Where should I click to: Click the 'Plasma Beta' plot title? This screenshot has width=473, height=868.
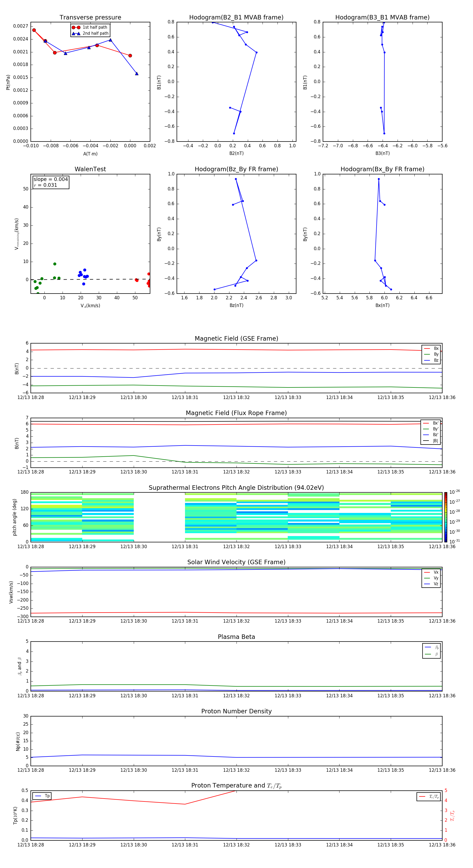(x=236, y=637)
